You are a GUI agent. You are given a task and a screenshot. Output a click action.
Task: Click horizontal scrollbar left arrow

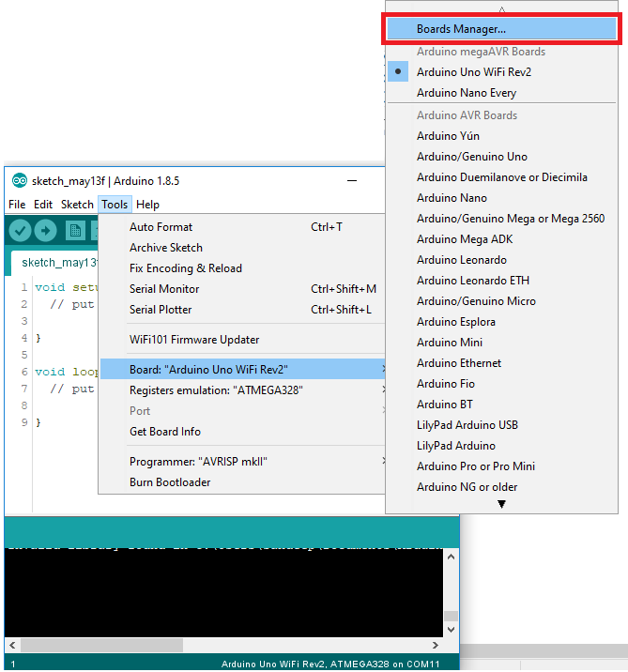tap(12, 645)
